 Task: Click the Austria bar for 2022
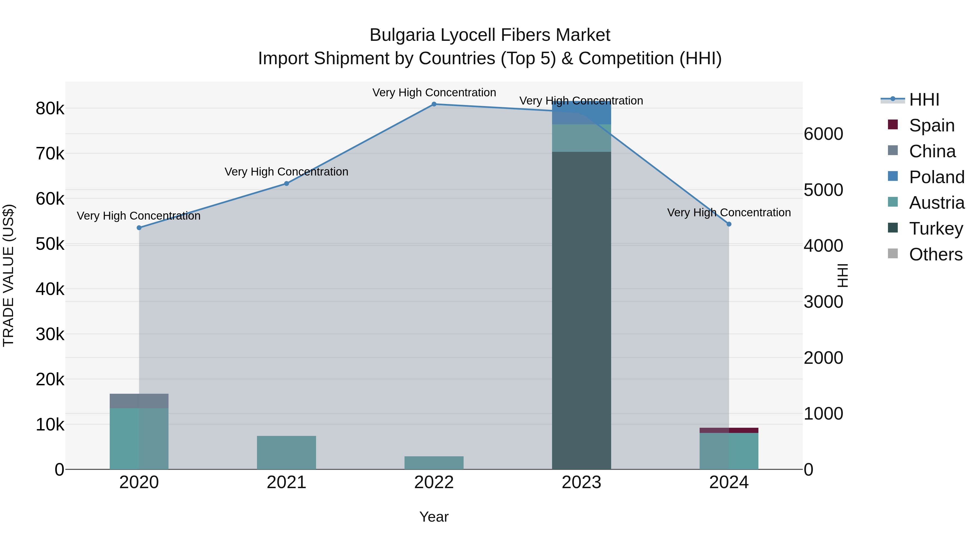pos(434,463)
